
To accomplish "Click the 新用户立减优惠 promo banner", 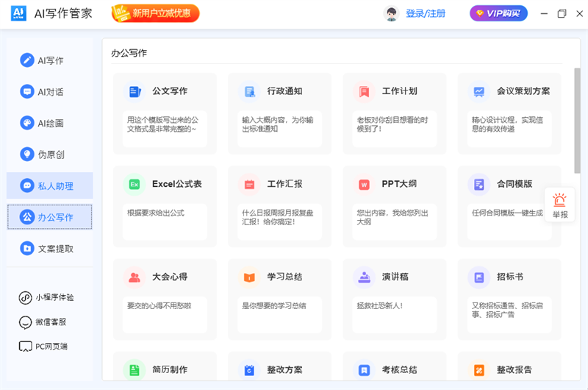I will tap(155, 13).
